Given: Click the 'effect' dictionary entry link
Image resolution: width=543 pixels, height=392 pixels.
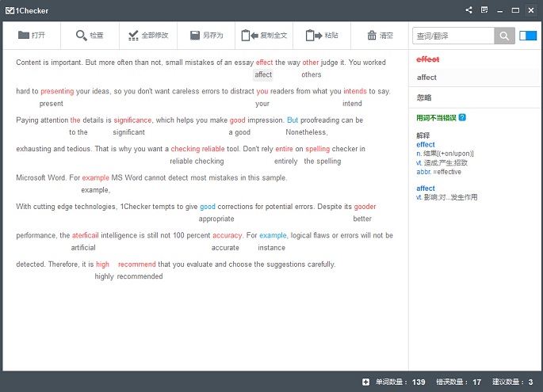Looking at the screenshot, I should pyautogui.click(x=425, y=145).
